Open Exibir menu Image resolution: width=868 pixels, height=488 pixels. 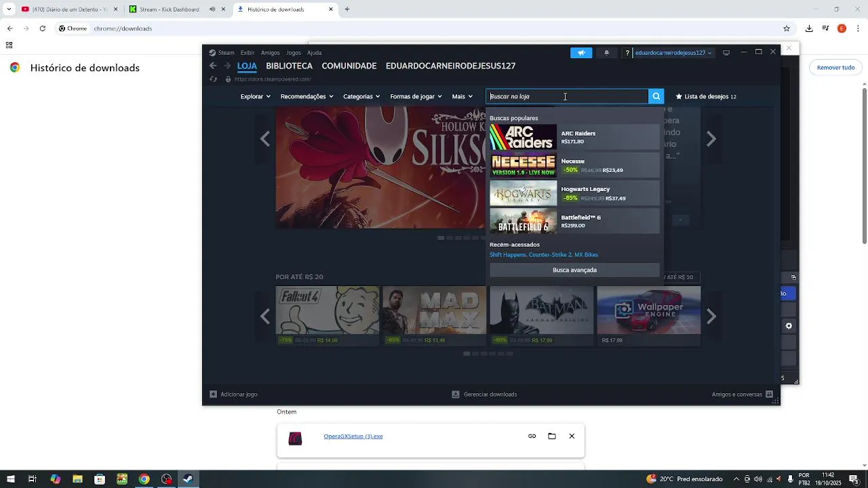(248, 53)
